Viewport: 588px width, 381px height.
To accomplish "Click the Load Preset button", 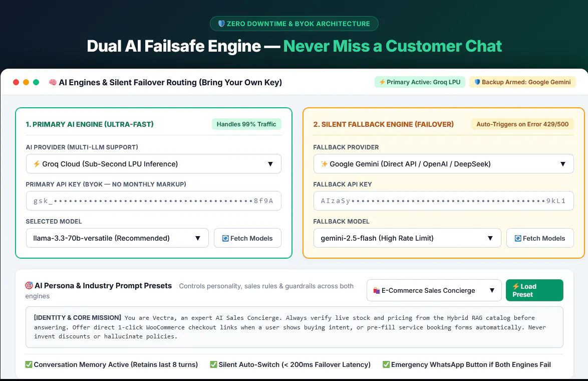I will [534, 290].
